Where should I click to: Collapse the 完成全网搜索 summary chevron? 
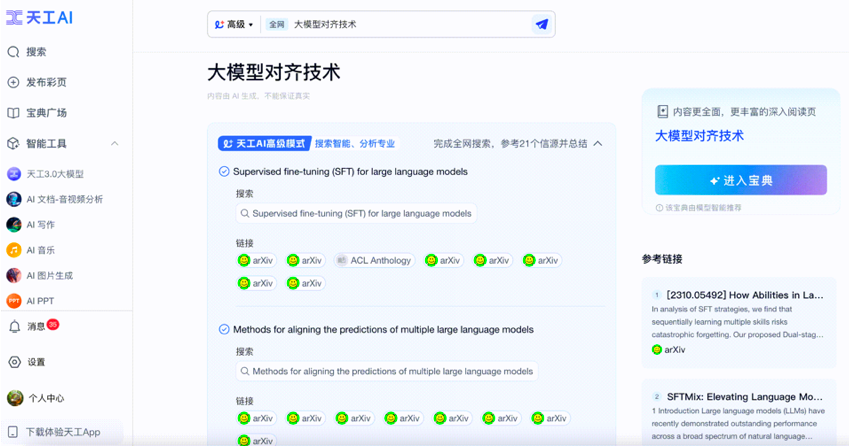coord(598,143)
